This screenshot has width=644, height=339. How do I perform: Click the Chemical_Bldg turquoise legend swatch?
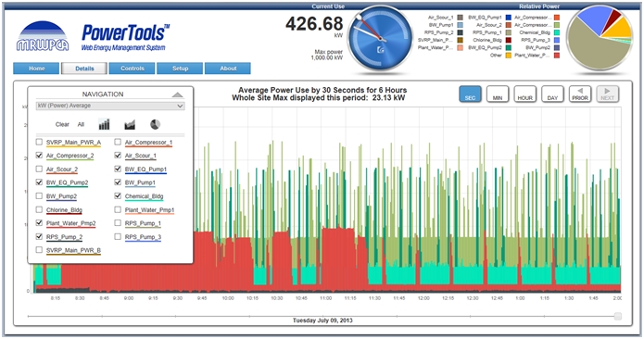click(x=557, y=32)
